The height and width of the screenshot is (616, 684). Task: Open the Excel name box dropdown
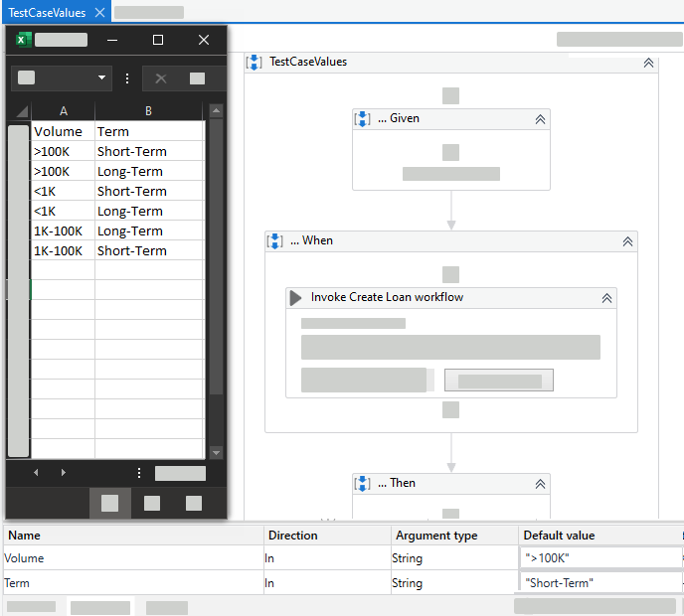pos(101,77)
